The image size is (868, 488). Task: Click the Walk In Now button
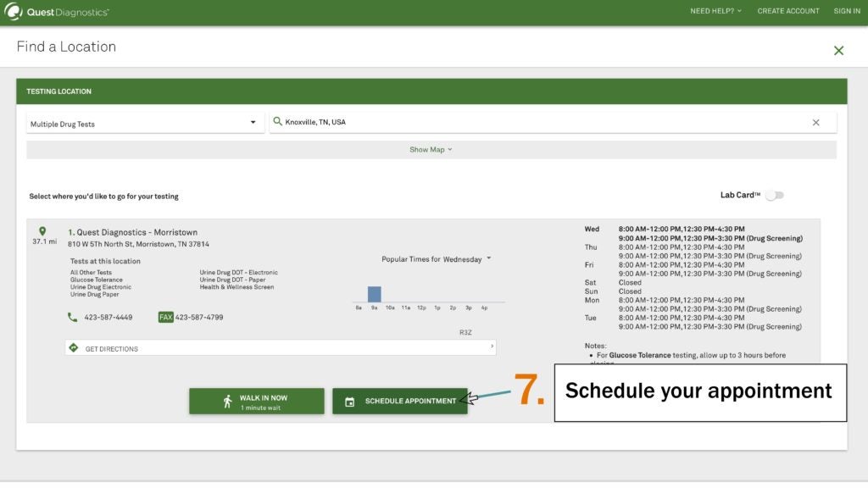click(x=256, y=401)
